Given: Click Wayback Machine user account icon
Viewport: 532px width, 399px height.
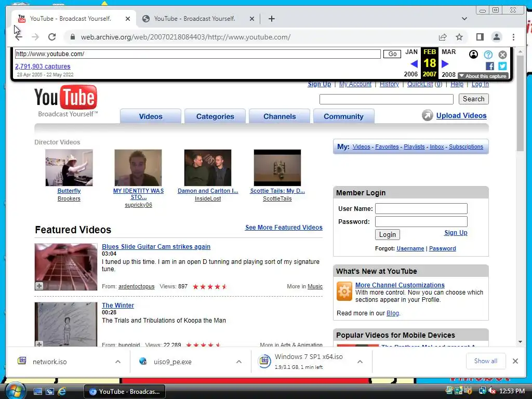Looking at the screenshot, I should pyautogui.click(x=473, y=54).
